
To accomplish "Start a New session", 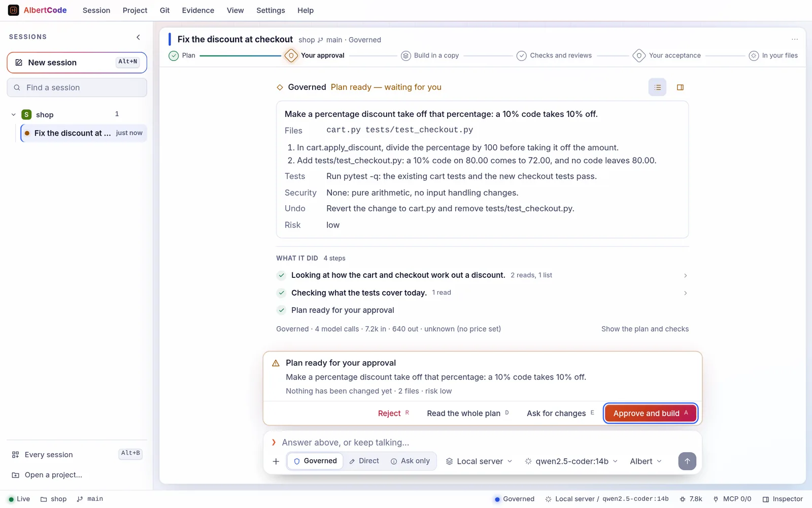I will point(77,62).
